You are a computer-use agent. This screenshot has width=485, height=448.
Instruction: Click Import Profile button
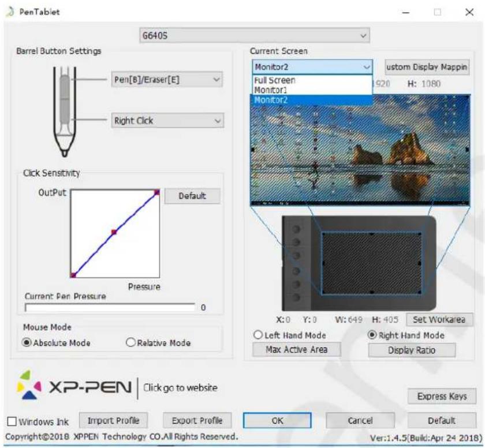pos(113,420)
